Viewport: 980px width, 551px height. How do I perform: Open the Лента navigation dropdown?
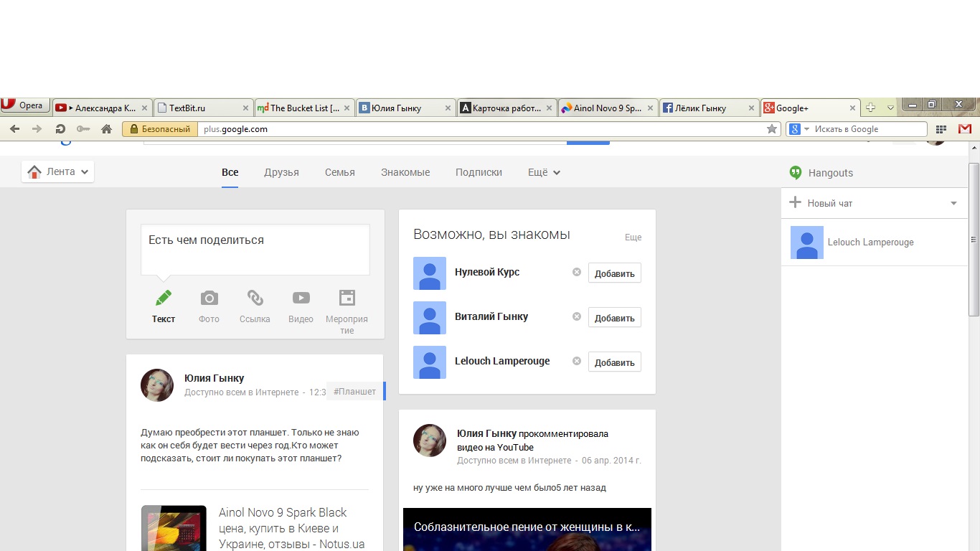[58, 171]
